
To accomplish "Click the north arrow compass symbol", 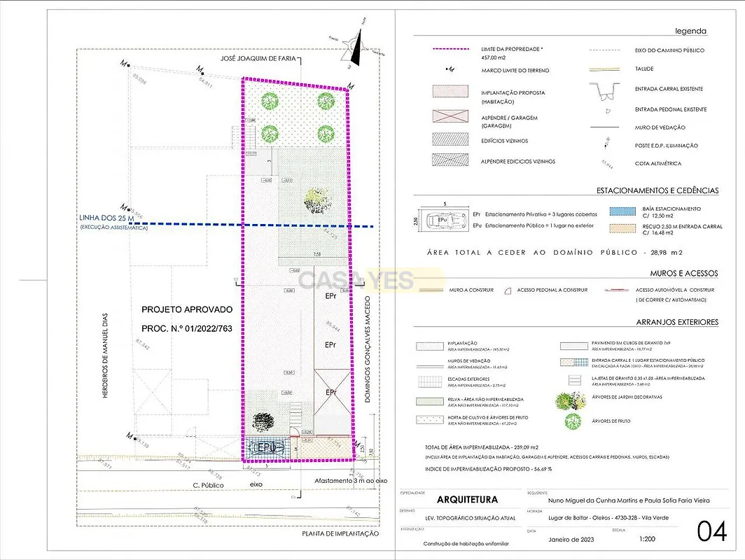I will tap(356, 46).
